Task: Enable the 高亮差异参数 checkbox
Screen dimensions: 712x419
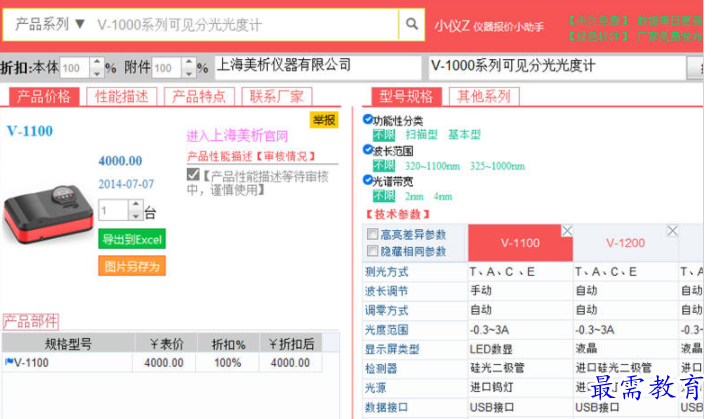Action: pyautogui.click(x=372, y=234)
